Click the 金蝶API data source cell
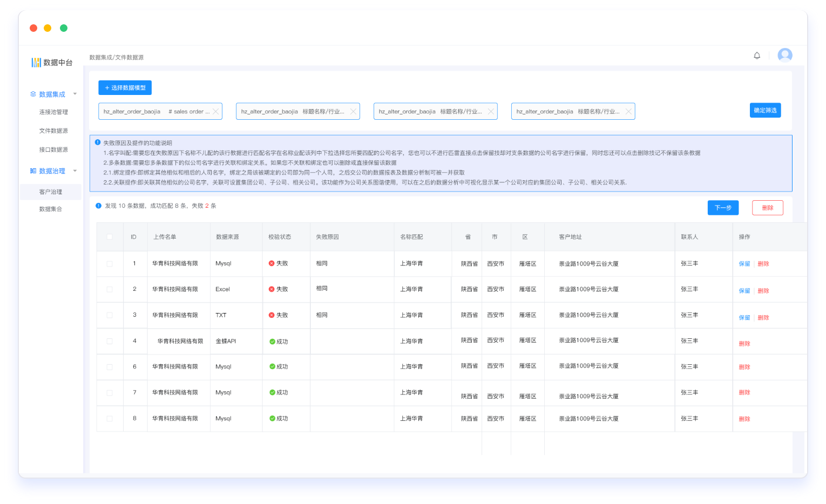The height and width of the screenshot is (504, 826). tap(226, 341)
